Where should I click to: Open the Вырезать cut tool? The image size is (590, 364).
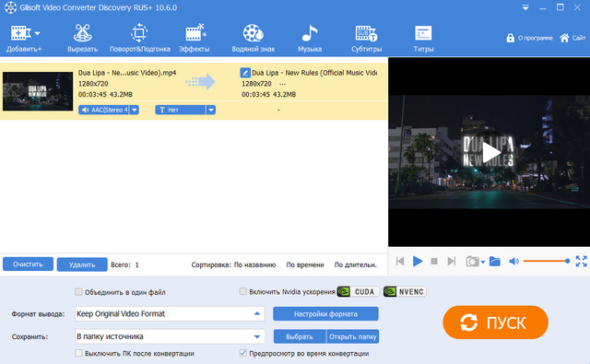click(82, 38)
